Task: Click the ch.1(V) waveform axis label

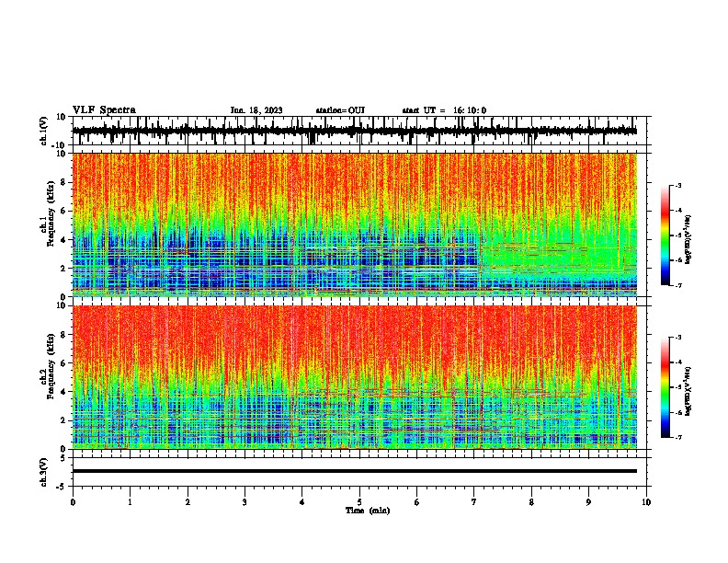Action: [44, 131]
